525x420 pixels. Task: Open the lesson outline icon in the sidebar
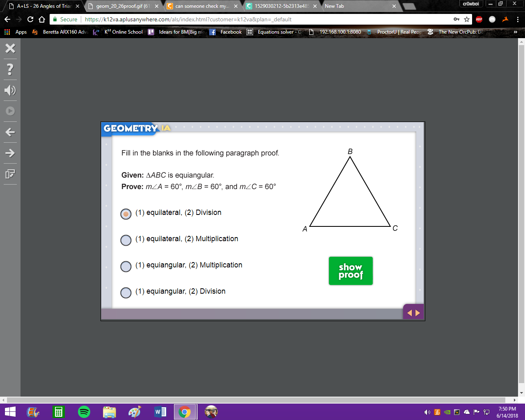point(10,174)
